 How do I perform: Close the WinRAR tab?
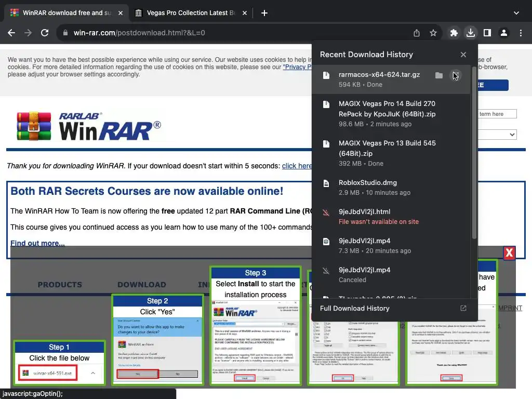[x=121, y=13]
